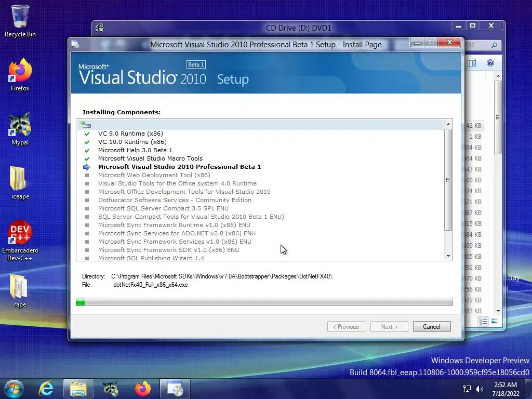The image size is (532, 399).
Task: Select Visual Studio Tools for Office system row
Action: point(260,183)
